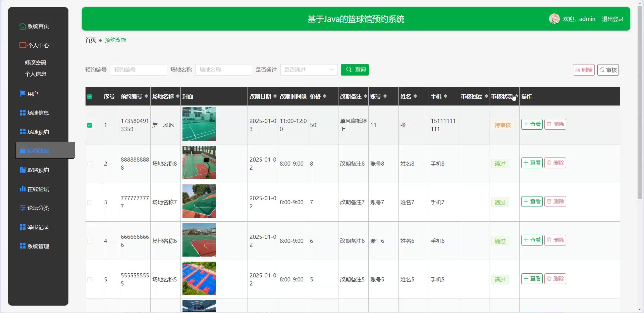
Task: Open 场地预约 menu in sidebar
Action: coord(38,132)
